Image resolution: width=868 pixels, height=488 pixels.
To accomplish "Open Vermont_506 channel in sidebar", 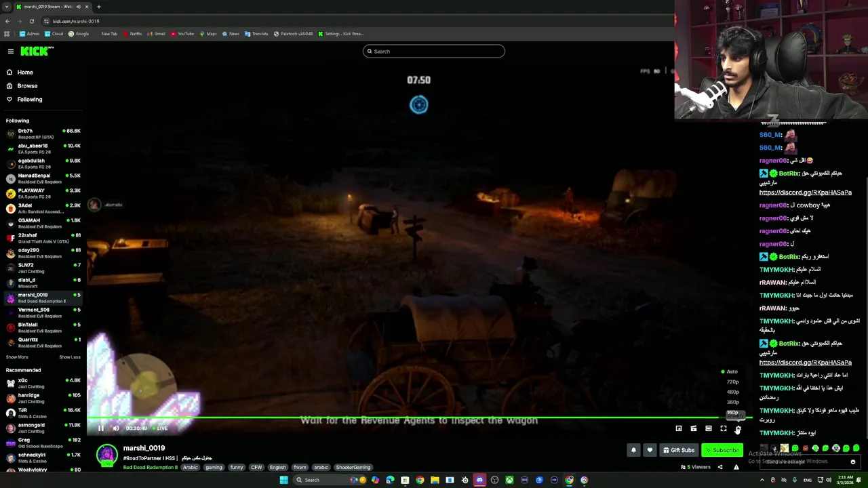I will pyautogui.click(x=43, y=312).
